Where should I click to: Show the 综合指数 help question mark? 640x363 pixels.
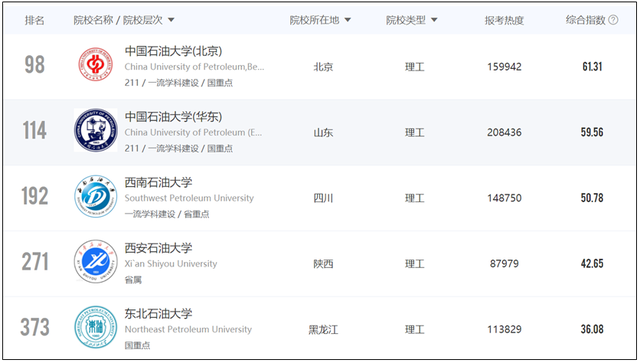(613, 20)
